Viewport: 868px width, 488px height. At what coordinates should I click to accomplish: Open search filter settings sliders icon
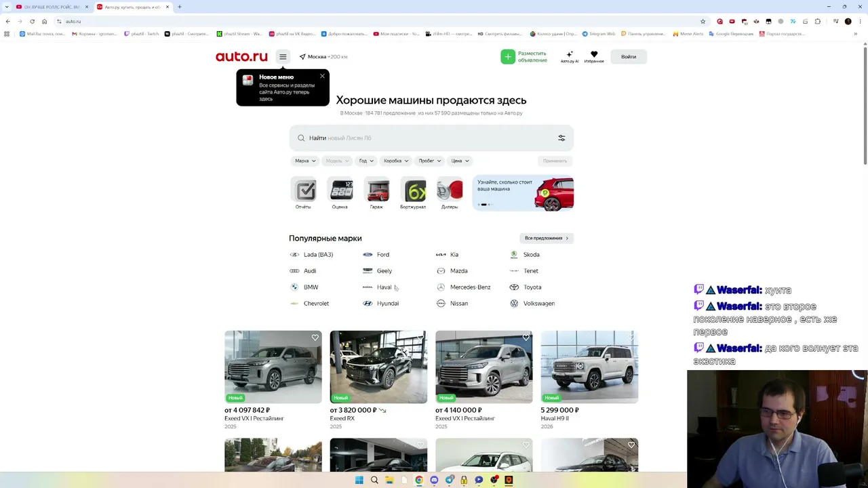[561, 138]
